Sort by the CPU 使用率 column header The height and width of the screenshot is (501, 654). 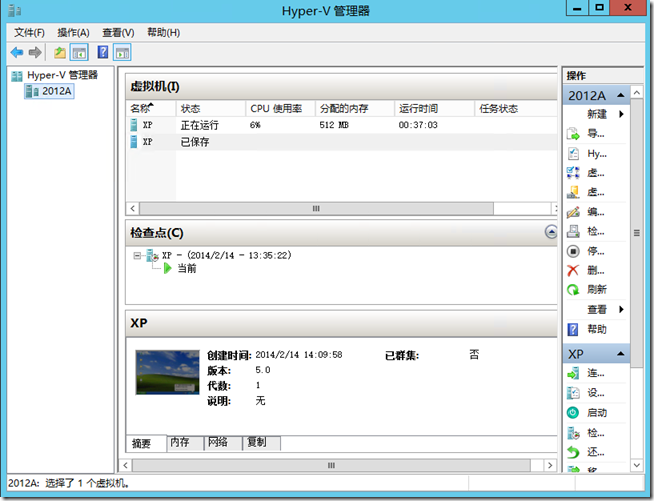point(281,108)
